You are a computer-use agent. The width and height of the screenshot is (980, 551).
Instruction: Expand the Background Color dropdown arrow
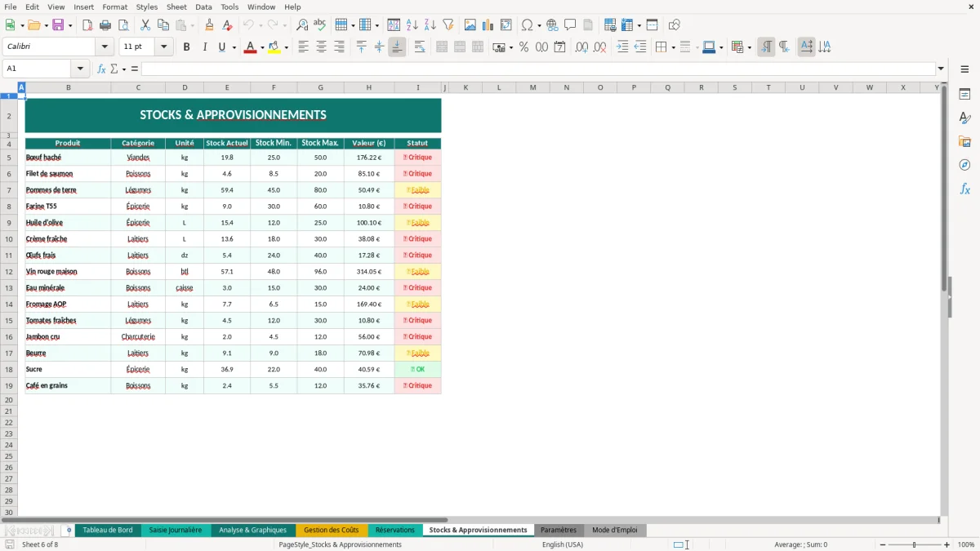[x=286, y=47]
